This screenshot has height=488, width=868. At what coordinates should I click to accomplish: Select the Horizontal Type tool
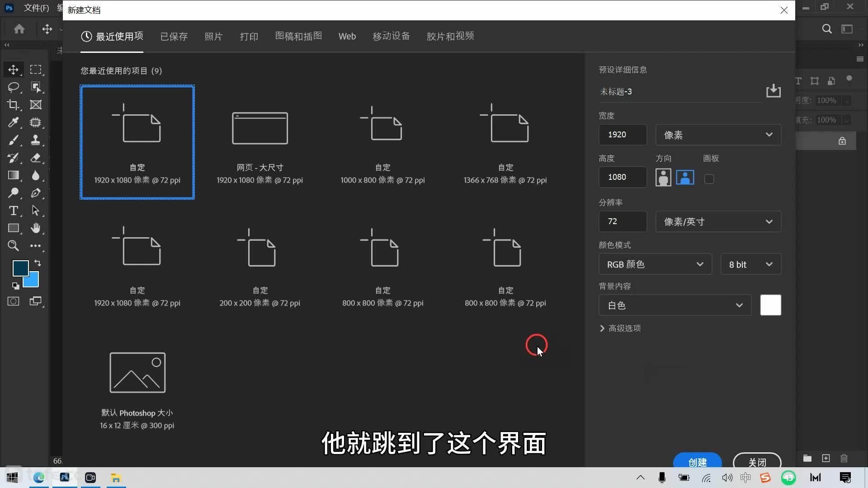coord(13,211)
